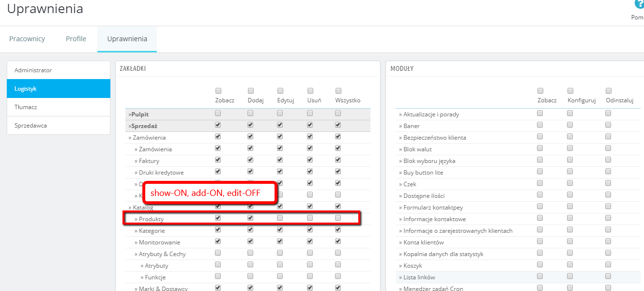
Task: Toggle the Wszystko column header checkbox
Action: point(338,91)
